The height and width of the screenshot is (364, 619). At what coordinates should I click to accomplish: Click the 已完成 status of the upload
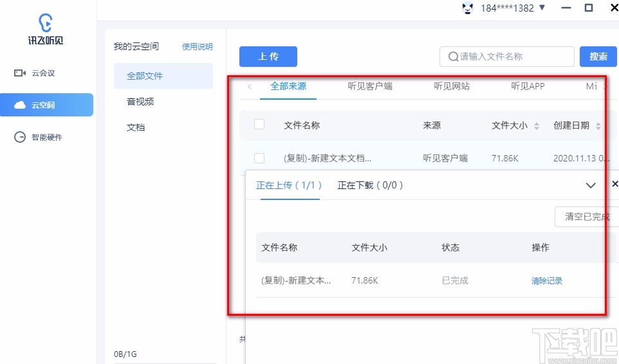click(x=455, y=280)
